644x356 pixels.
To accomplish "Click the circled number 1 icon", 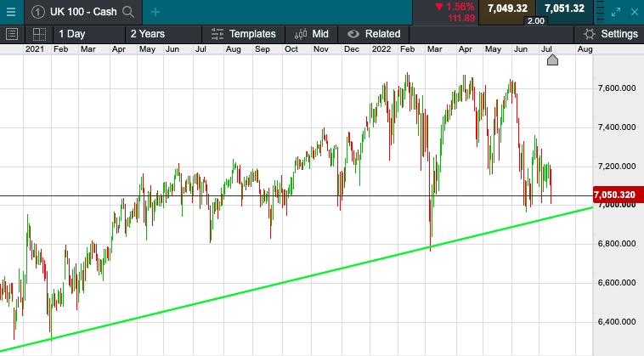I will coord(37,12).
